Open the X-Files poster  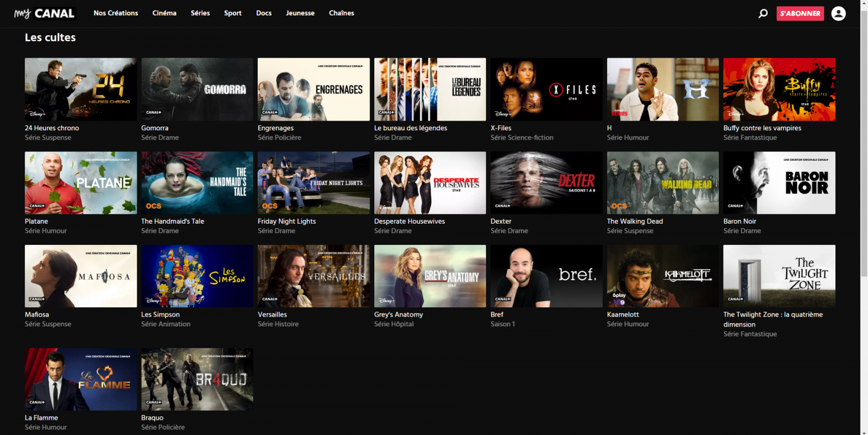[x=546, y=90]
